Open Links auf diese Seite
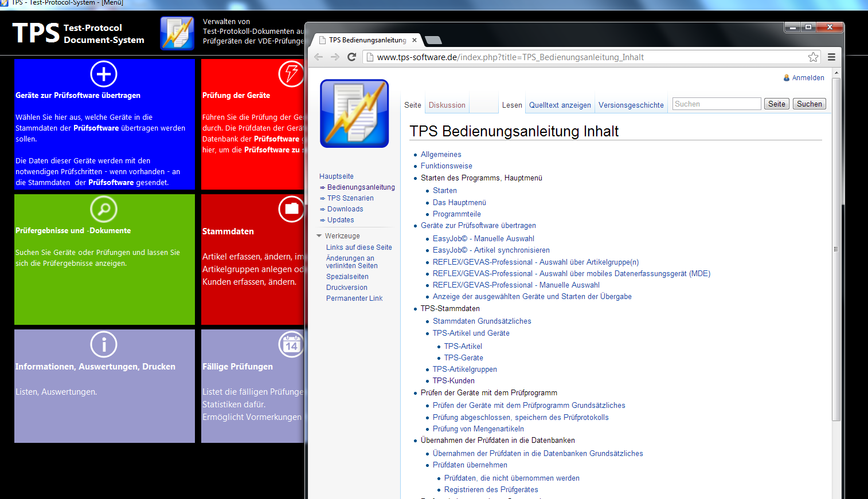 [x=359, y=247]
